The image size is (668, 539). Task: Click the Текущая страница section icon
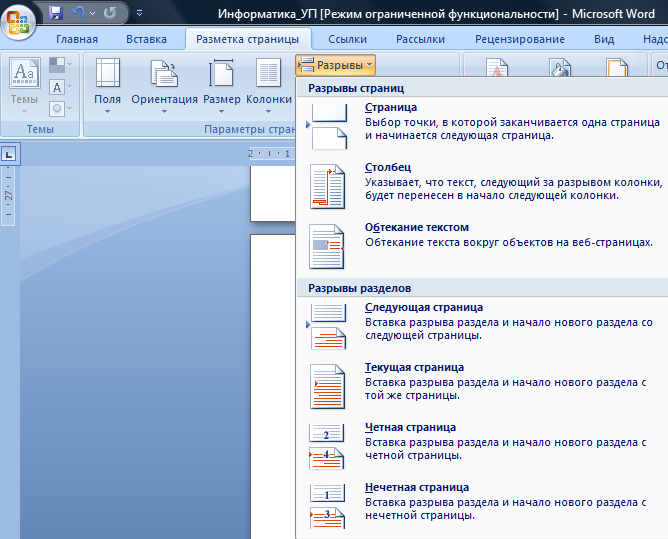pos(327,387)
